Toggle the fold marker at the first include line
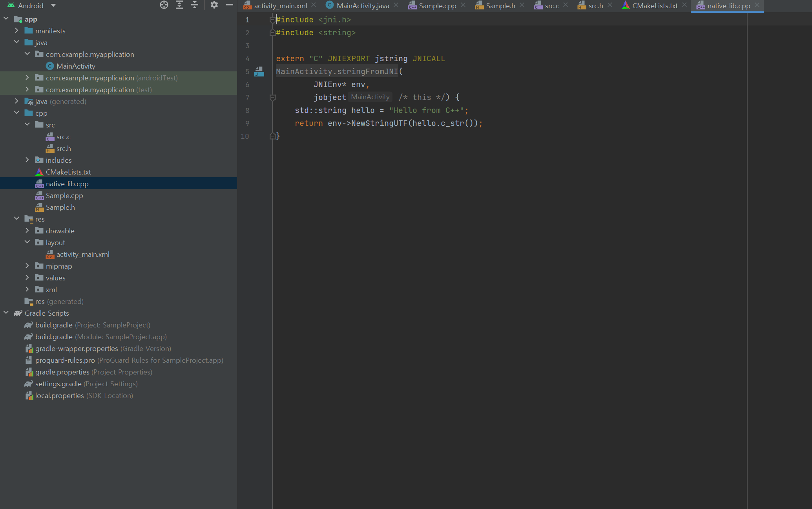812x509 pixels. [x=272, y=20]
